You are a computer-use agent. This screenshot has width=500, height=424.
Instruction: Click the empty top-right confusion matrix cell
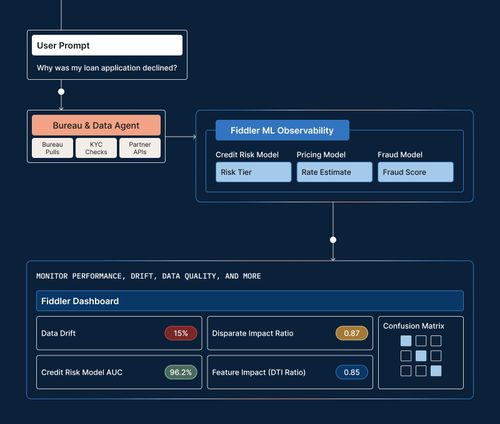pos(436,341)
